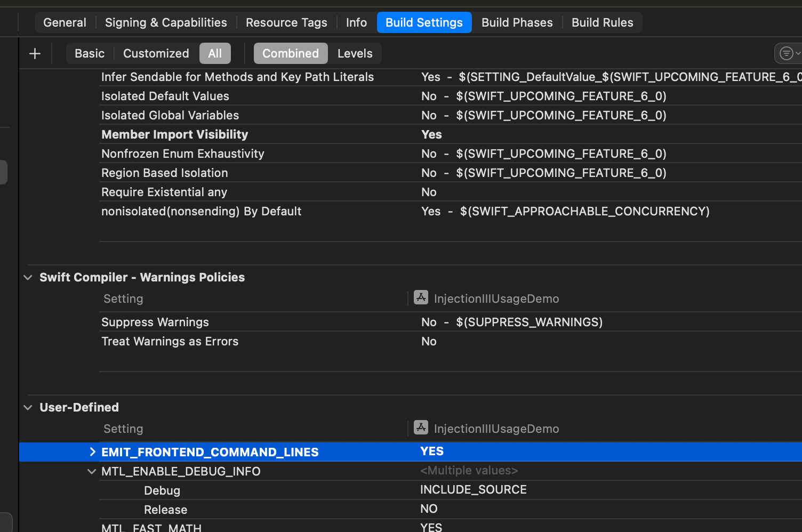Go to the Build Rules tab

(x=602, y=22)
